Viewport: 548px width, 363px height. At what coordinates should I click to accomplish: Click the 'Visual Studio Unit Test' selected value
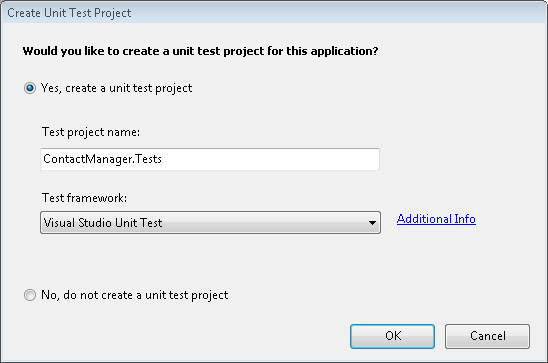click(x=103, y=223)
